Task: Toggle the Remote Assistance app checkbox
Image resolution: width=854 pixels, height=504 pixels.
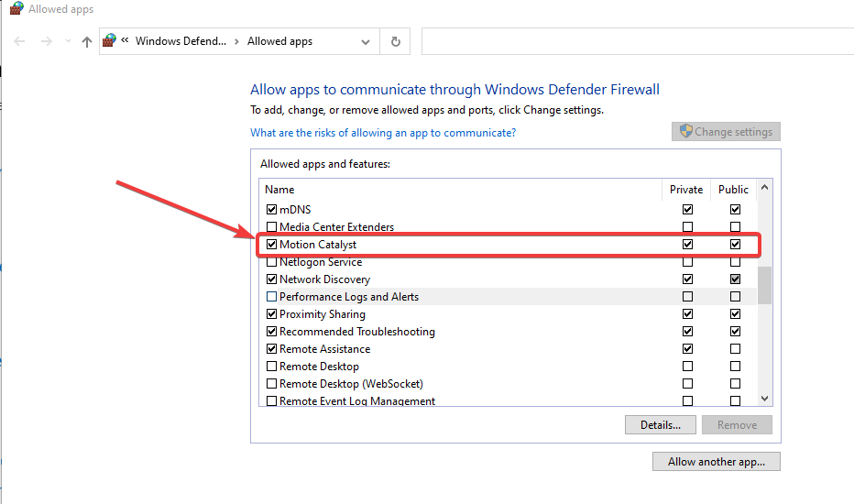Action: pos(272,349)
